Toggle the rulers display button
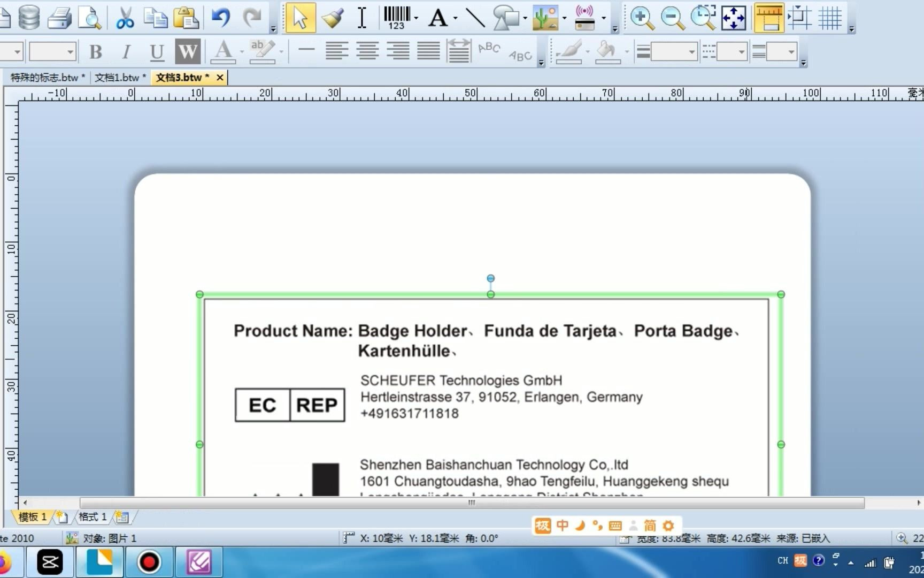 click(x=768, y=18)
